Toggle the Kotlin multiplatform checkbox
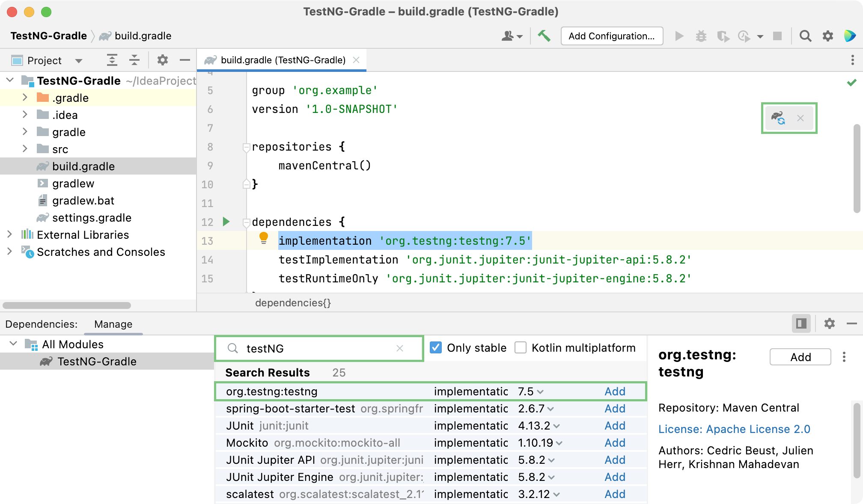The image size is (863, 504). pyautogui.click(x=520, y=347)
